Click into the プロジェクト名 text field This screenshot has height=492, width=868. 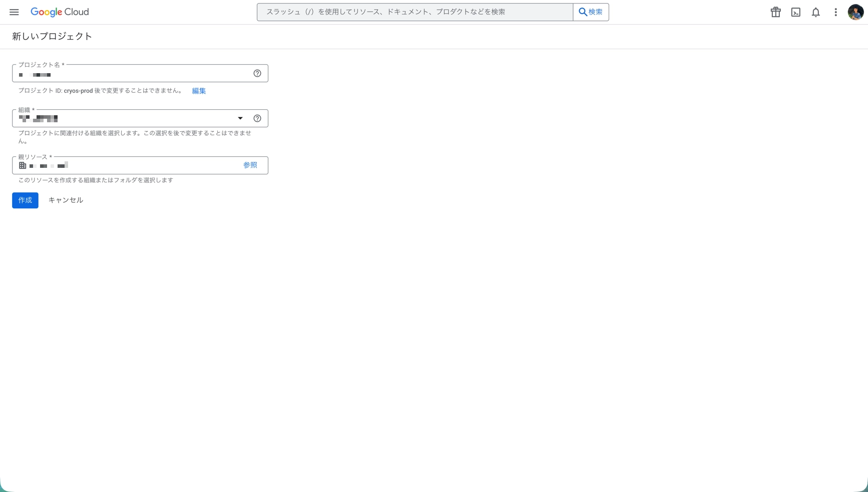(x=133, y=75)
